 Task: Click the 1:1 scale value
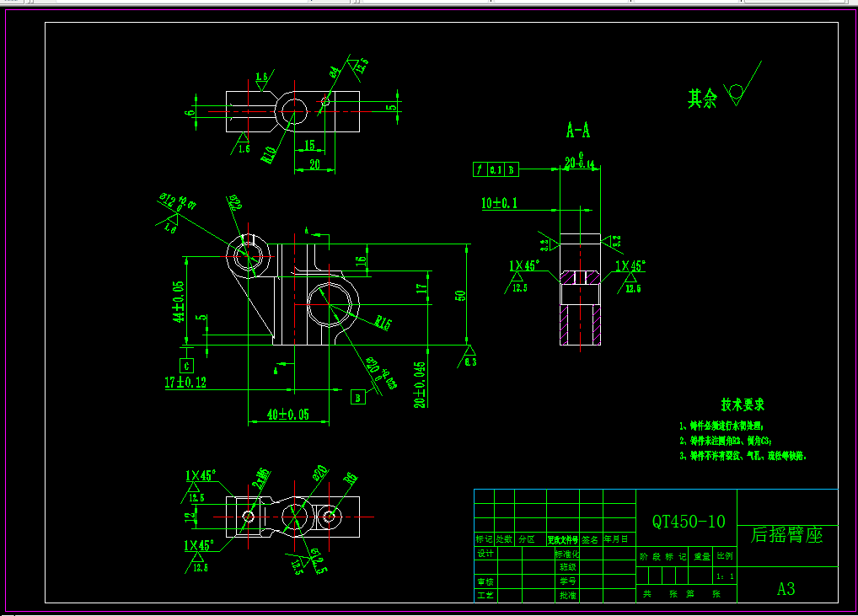725,576
